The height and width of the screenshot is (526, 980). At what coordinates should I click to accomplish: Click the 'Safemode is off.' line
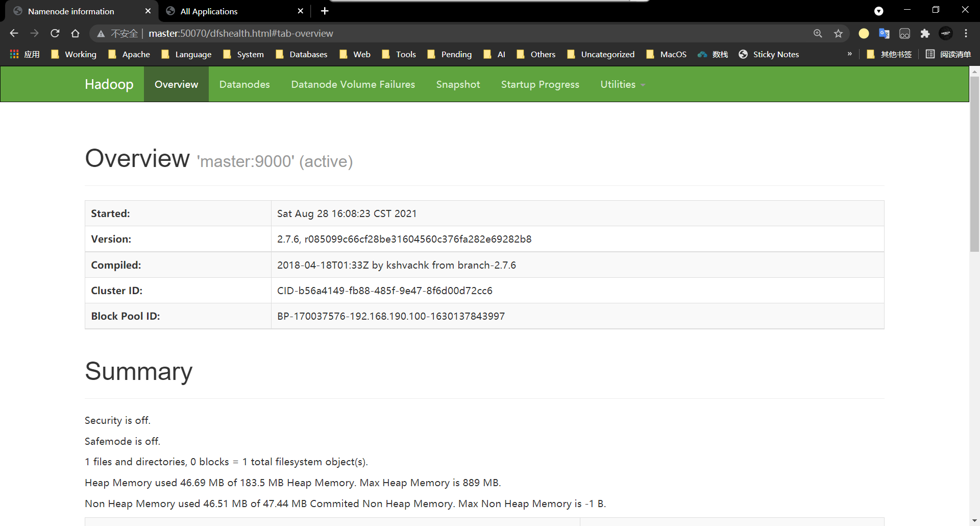pos(122,441)
